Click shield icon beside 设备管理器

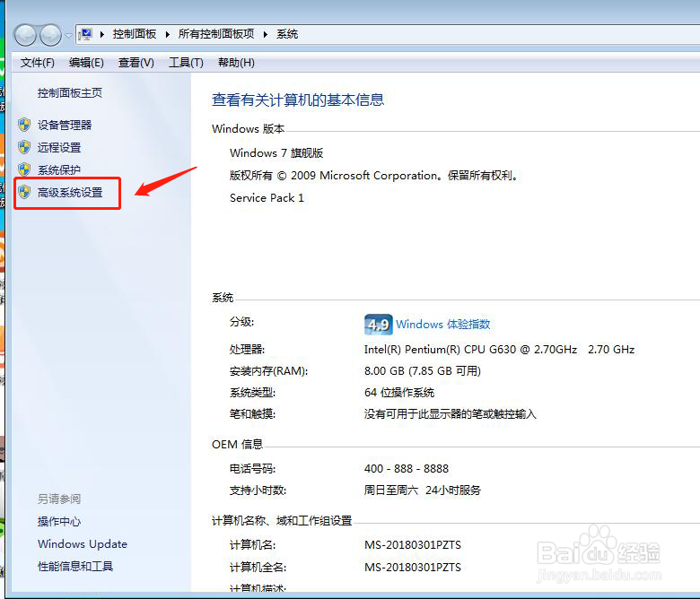point(24,125)
